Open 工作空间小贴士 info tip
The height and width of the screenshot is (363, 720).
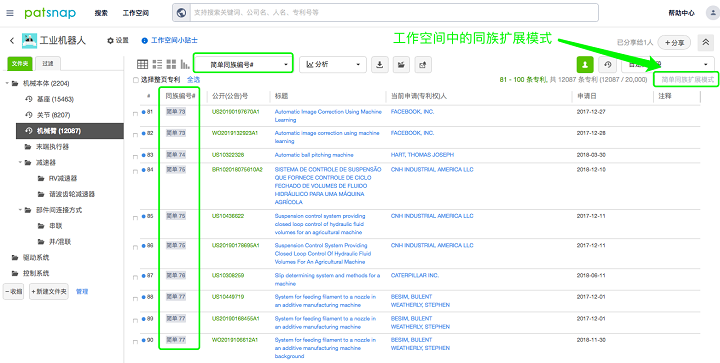point(169,41)
